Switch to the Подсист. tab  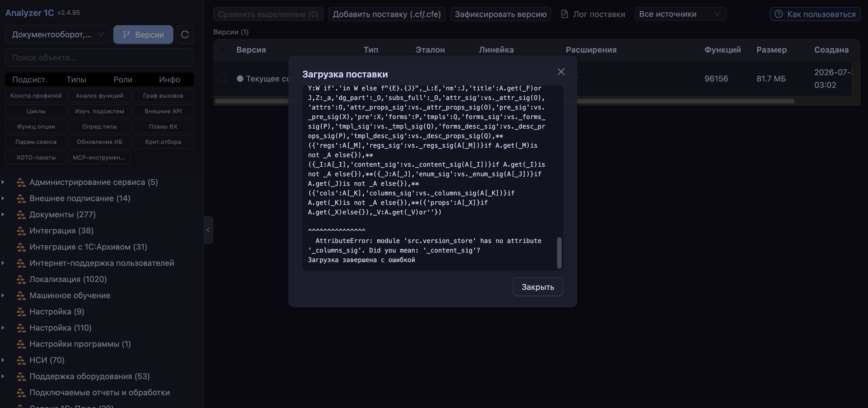pos(30,79)
